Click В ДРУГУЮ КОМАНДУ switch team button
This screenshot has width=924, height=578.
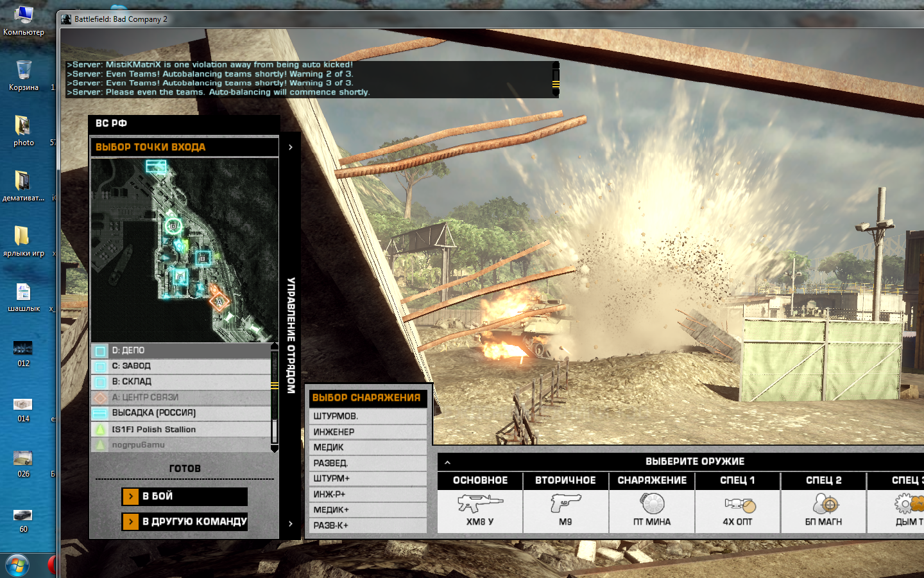coord(185,521)
